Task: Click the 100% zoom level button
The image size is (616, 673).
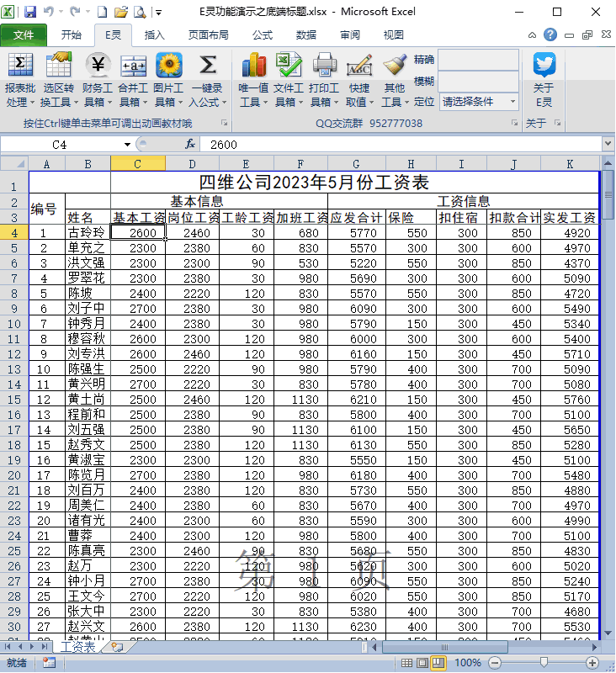Action: pos(468,663)
